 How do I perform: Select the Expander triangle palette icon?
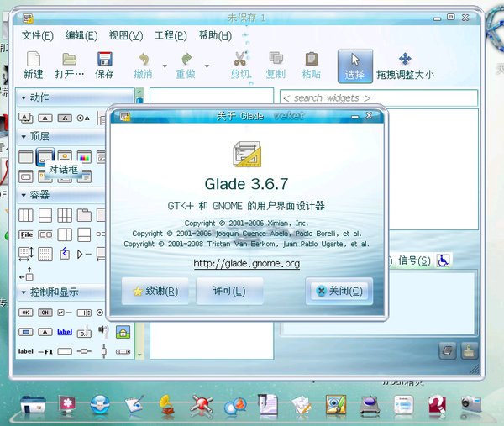click(x=84, y=255)
